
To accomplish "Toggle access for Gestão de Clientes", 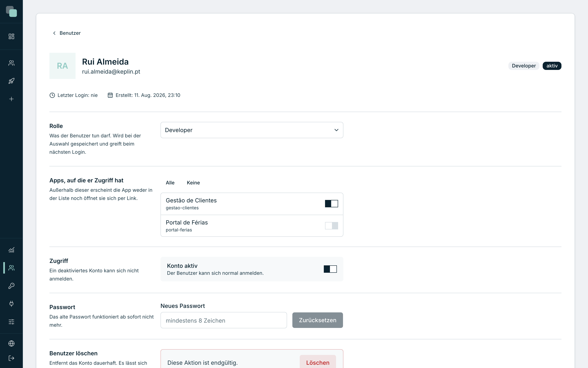I will (331, 204).
